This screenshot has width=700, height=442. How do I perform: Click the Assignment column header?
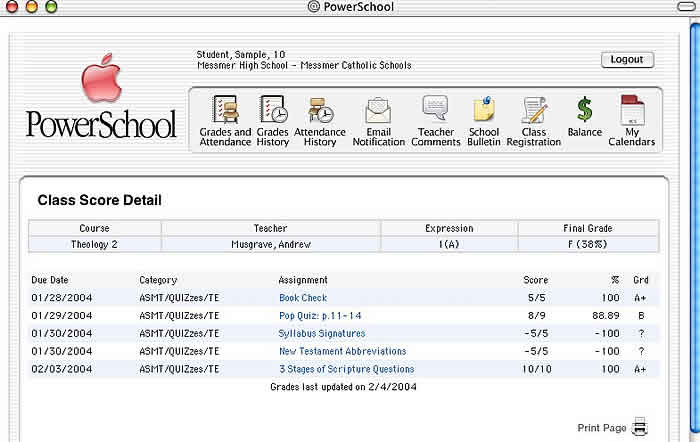tap(303, 280)
